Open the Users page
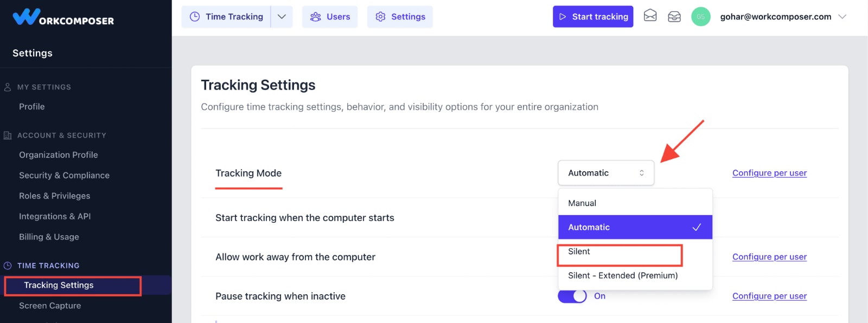Image resolution: width=868 pixels, height=323 pixels. [330, 17]
